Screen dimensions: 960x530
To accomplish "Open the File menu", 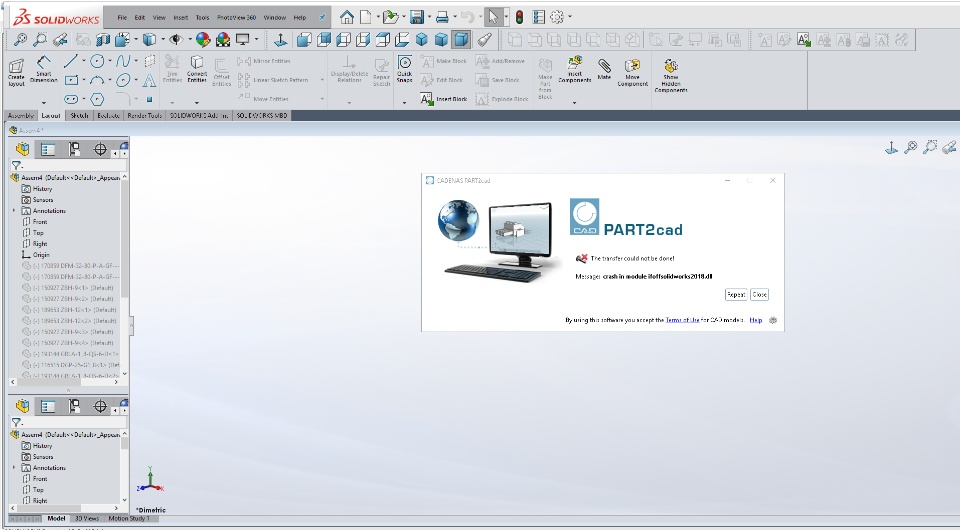I will click(122, 18).
